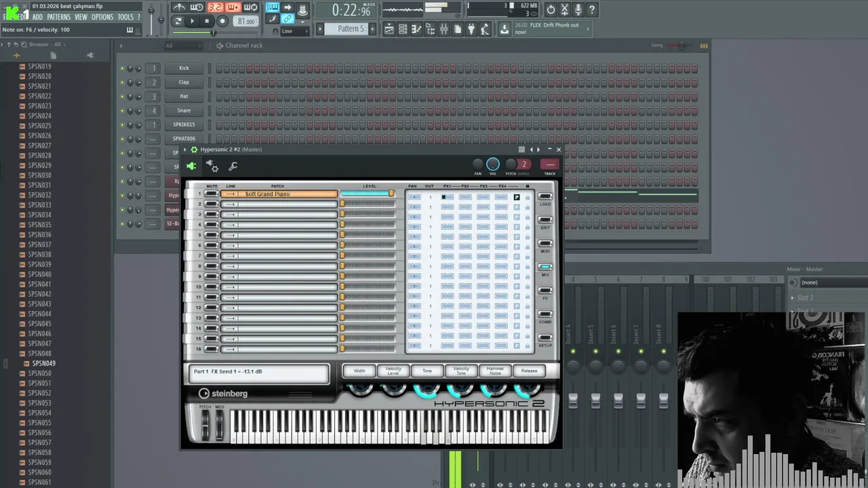868x488 pixels.
Task: Click the tempo field showing 81.000
Action: click(245, 21)
